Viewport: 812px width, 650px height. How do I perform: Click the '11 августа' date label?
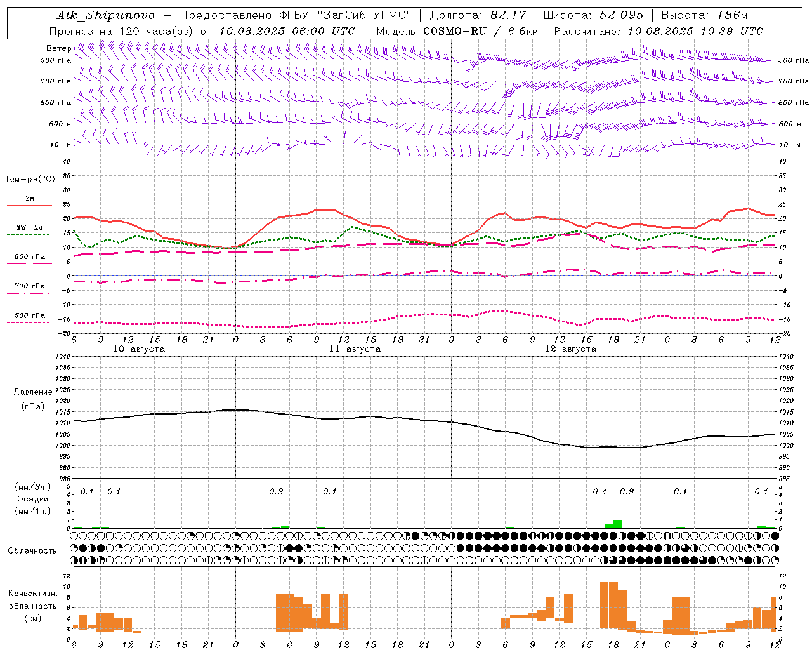355,349
